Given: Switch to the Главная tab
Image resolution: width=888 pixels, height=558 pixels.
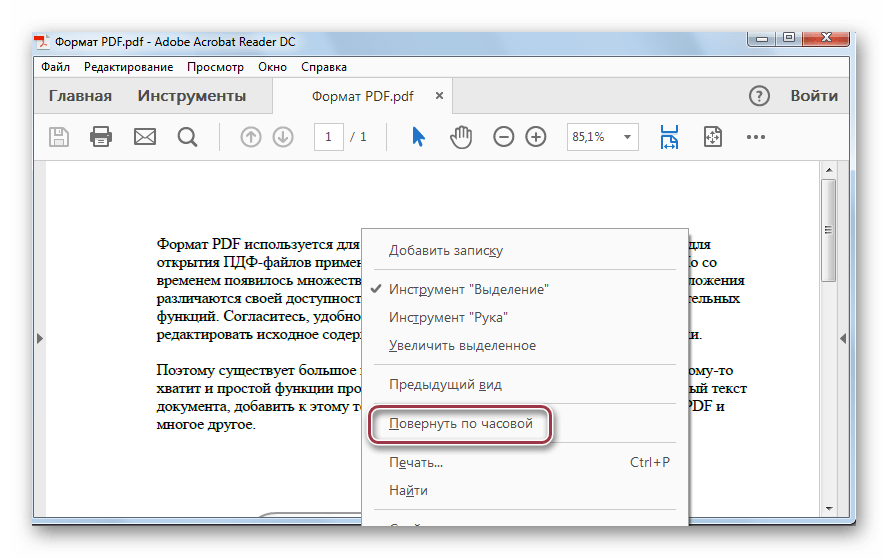Looking at the screenshot, I should [x=80, y=96].
